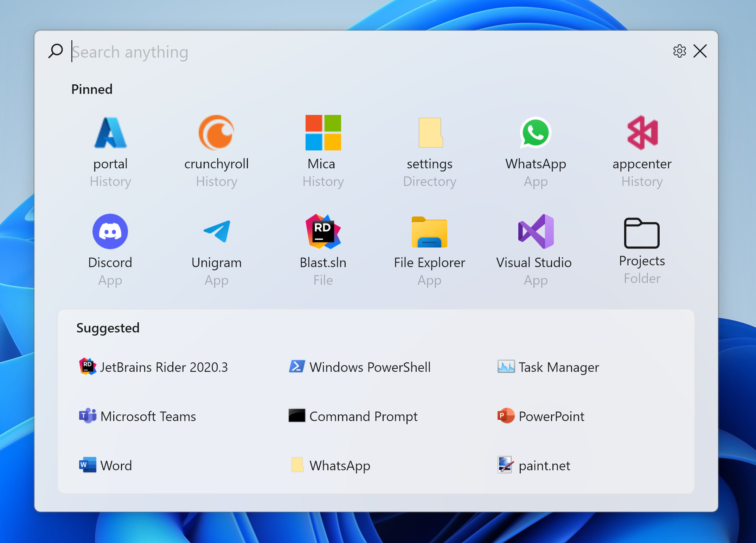Click the Blast.sln label
The width and height of the screenshot is (756, 543).
[x=323, y=263]
